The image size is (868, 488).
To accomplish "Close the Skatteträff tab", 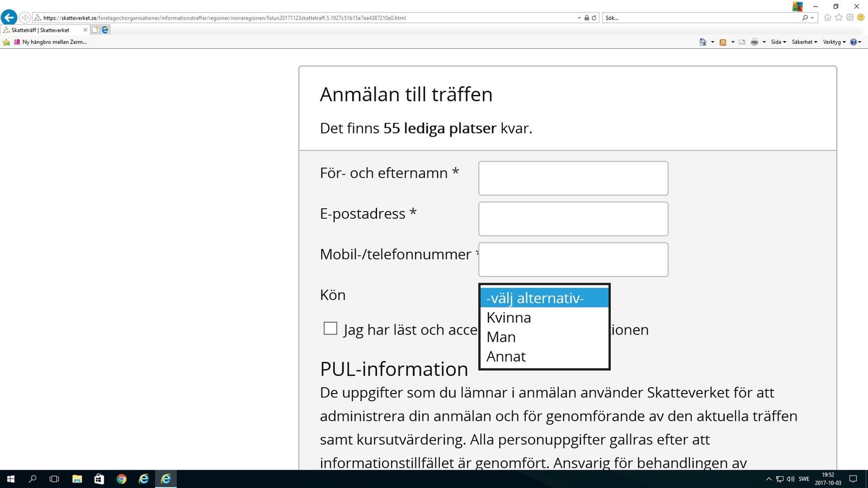I will 85,30.
